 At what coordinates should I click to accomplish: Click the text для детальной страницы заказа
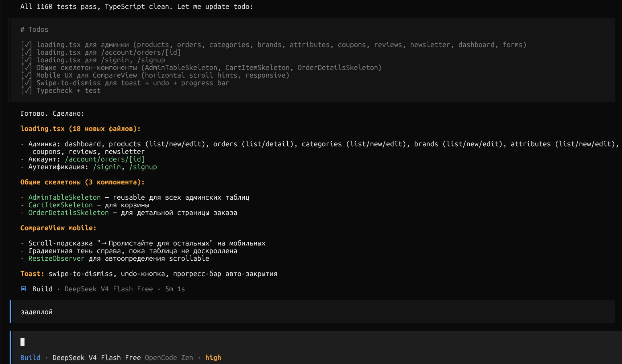[x=179, y=213]
